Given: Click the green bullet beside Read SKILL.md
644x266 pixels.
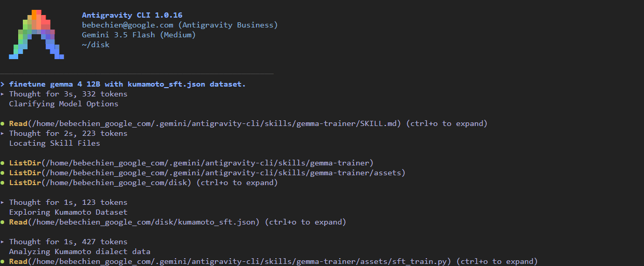Looking at the screenshot, I should coord(3,124).
